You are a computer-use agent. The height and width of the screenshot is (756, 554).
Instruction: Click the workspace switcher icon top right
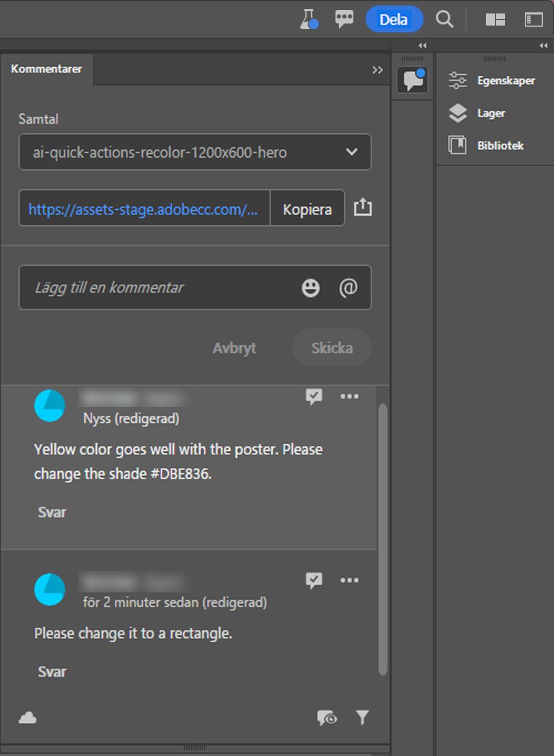(495, 19)
